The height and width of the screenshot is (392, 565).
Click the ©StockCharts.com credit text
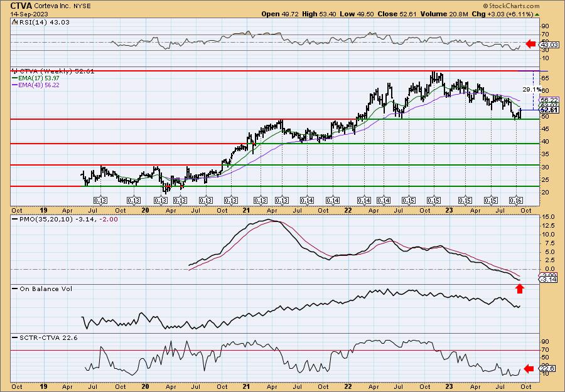click(511, 6)
